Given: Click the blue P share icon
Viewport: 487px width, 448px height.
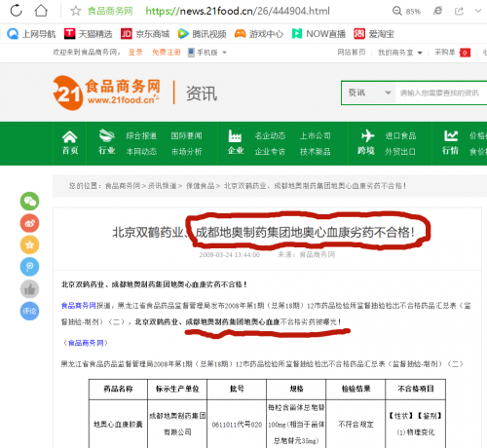Looking at the screenshot, I should (29, 267).
